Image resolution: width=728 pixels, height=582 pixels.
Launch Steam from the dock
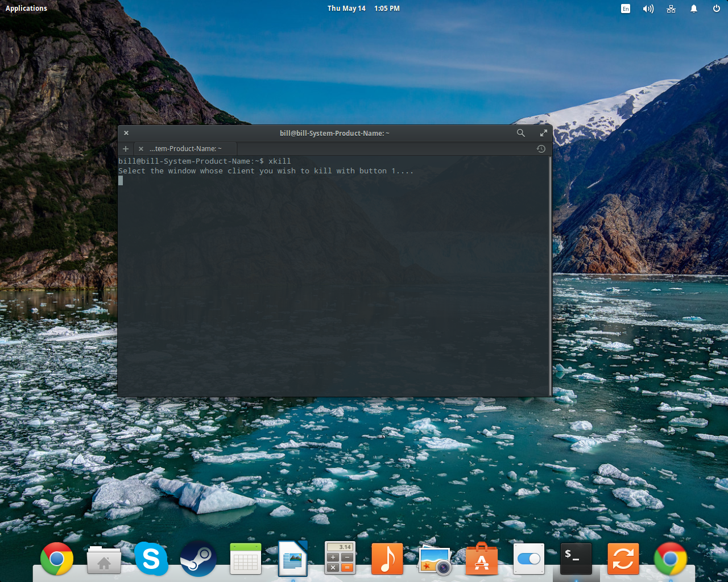198,559
